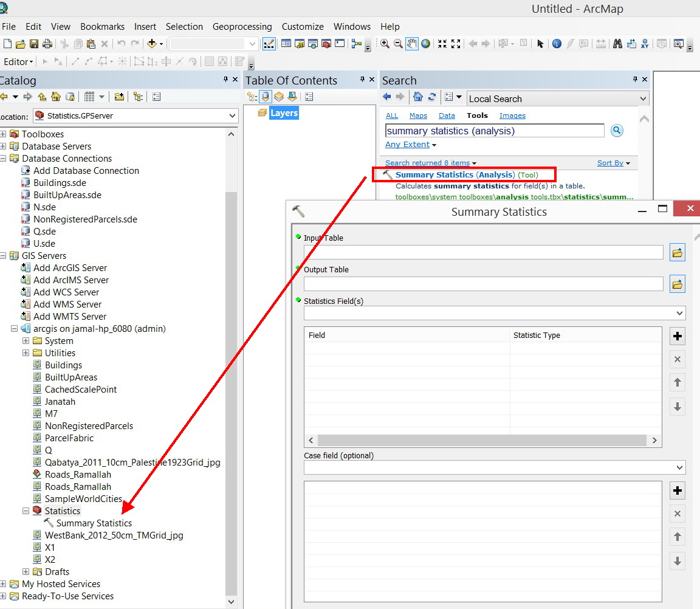
Task: Browse for Input Table folder icon
Action: tap(678, 253)
